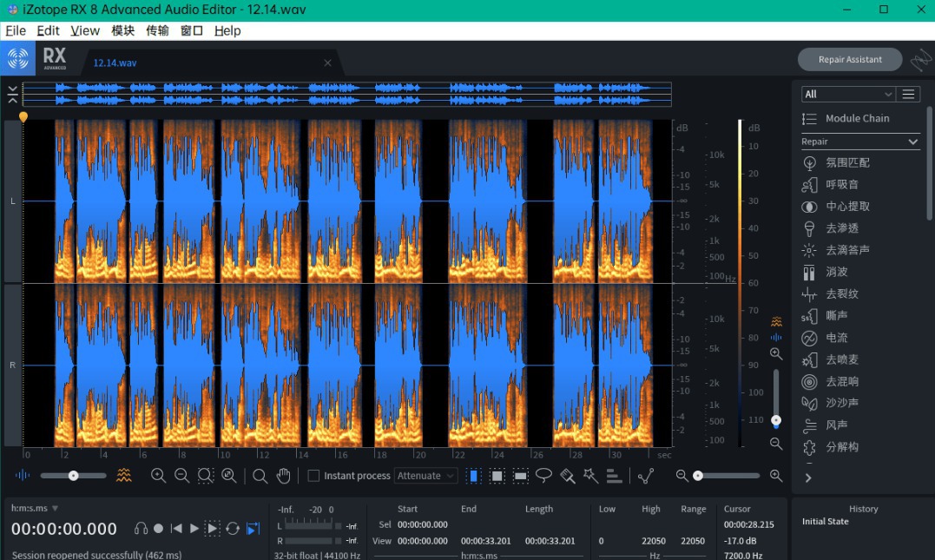Select the Initial State history entry
The height and width of the screenshot is (560, 935).
825,521
